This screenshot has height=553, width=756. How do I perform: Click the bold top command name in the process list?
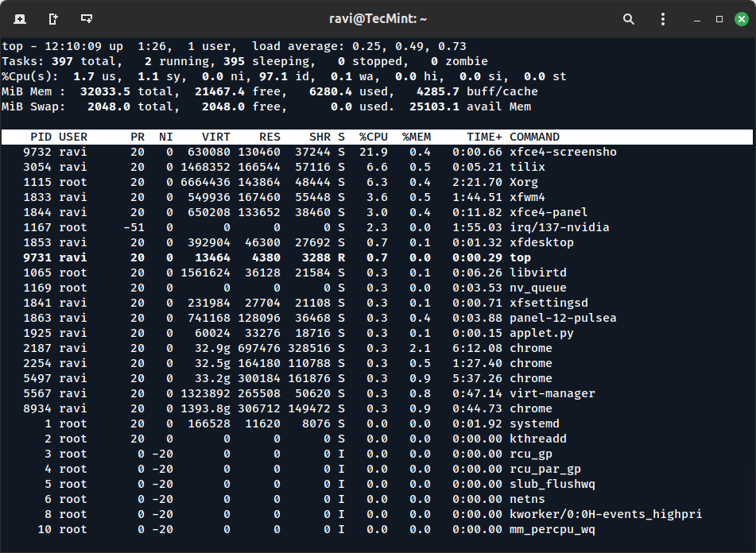(x=520, y=257)
